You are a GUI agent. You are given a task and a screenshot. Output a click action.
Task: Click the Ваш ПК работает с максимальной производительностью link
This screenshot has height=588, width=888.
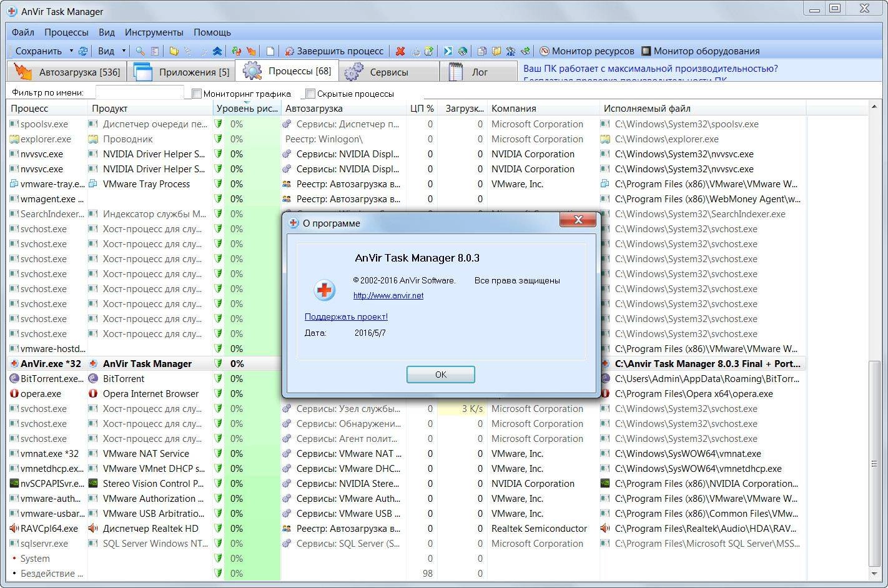(x=651, y=69)
